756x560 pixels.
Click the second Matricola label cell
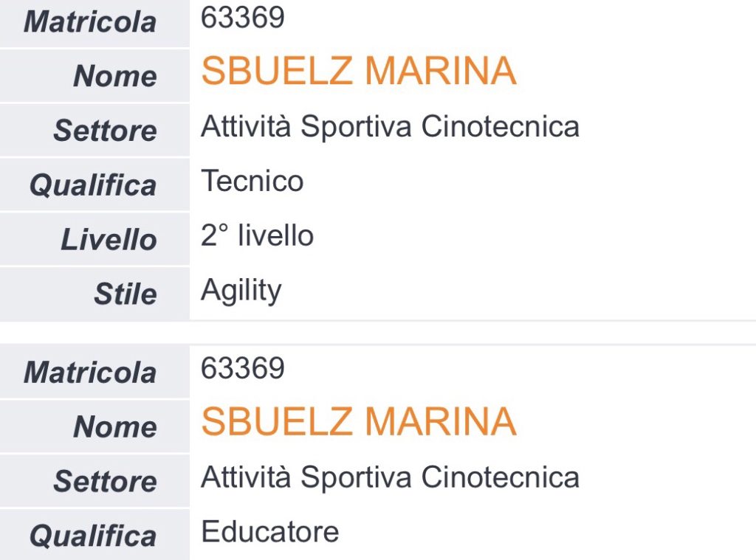point(94,372)
